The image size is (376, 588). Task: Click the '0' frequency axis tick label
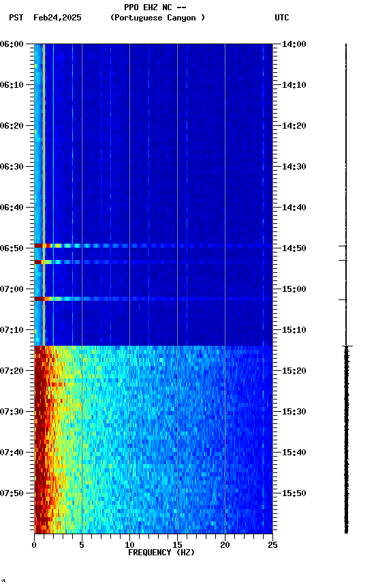point(34,545)
